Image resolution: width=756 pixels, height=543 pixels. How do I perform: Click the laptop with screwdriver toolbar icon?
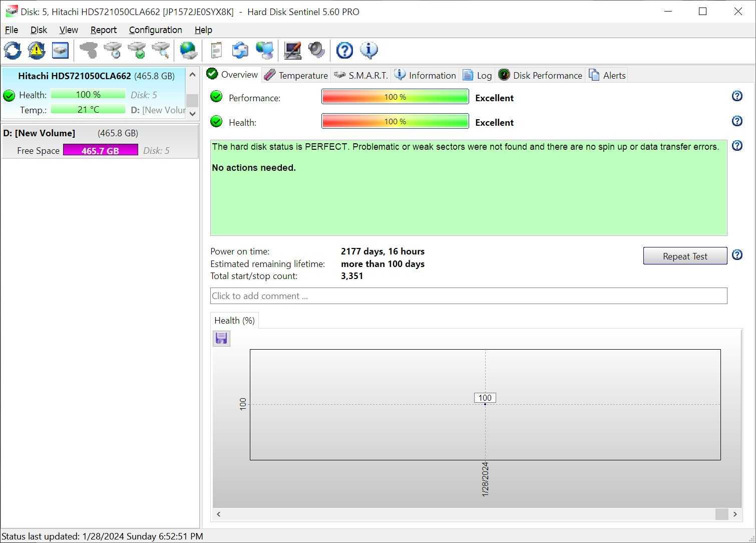pyautogui.click(x=293, y=50)
